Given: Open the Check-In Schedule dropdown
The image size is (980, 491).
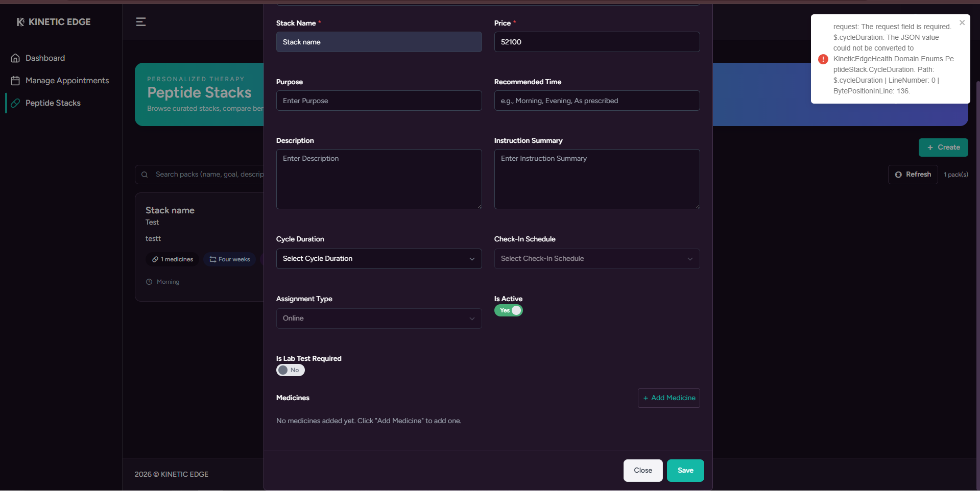Looking at the screenshot, I should point(596,259).
